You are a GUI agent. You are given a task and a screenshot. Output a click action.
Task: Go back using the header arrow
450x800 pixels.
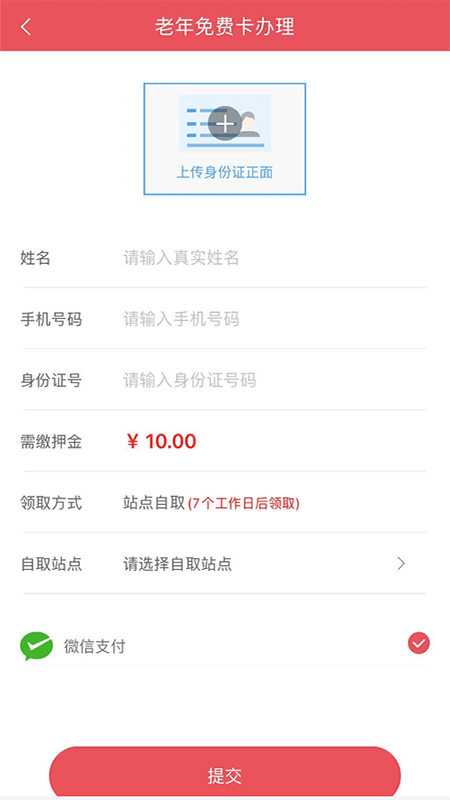pyautogui.click(x=26, y=27)
